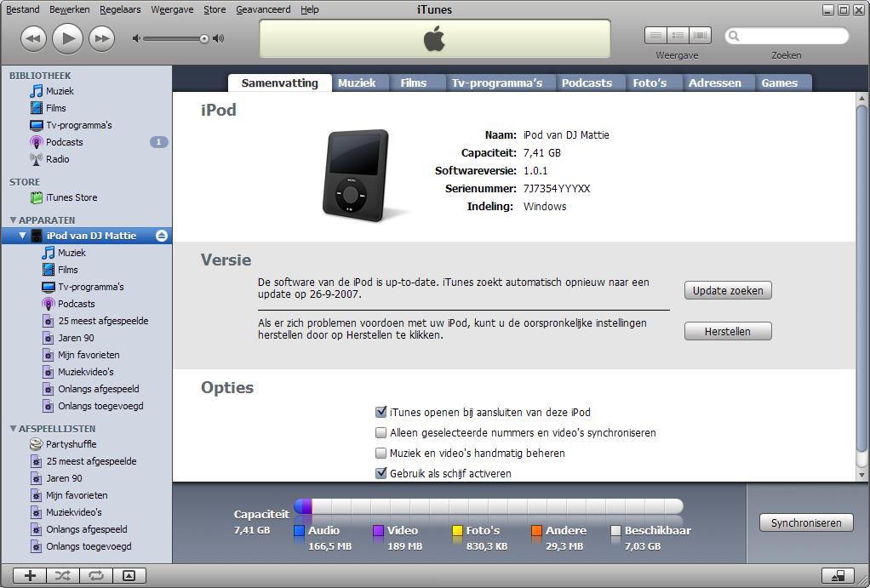
Task: Switch to Cover Flow view mode
Action: [x=701, y=36]
